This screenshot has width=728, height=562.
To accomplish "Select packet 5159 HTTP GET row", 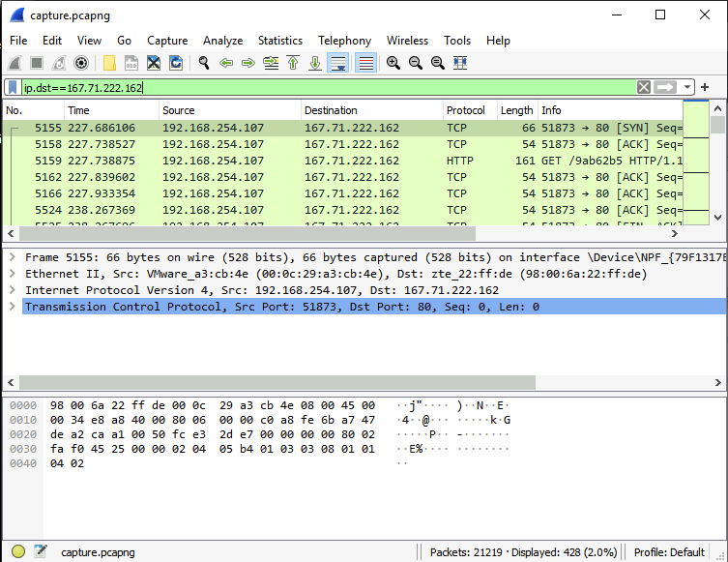I will [343, 162].
